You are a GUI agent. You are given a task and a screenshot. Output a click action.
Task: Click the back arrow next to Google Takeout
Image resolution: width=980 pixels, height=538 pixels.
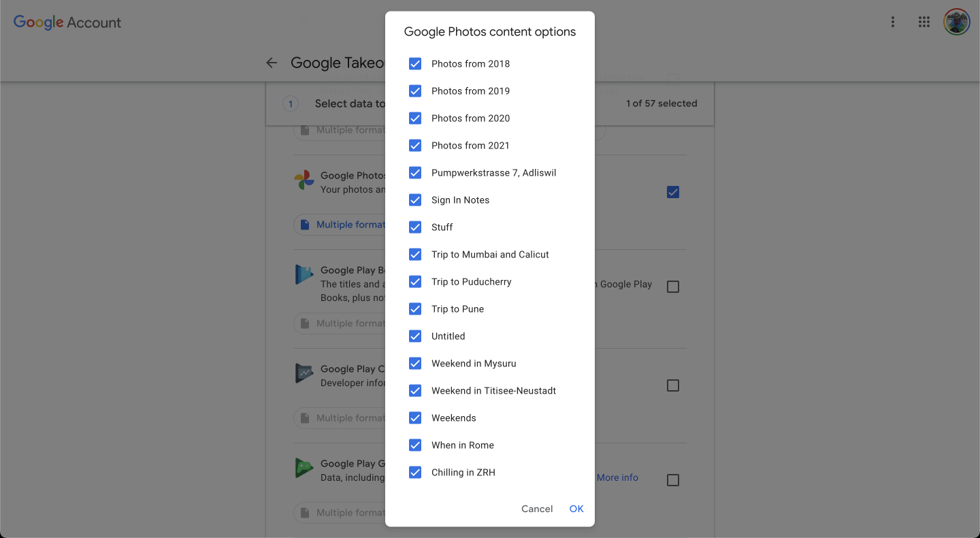pyautogui.click(x=272, y=63)
